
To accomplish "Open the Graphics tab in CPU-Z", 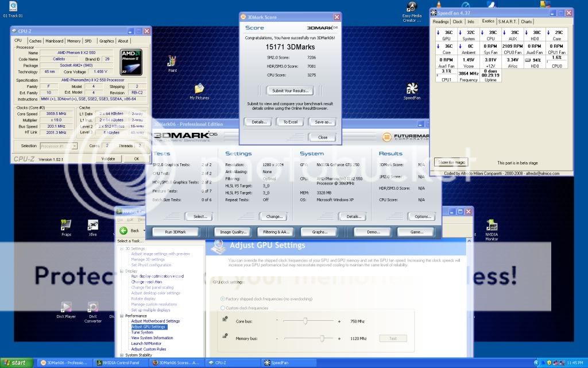I will (106, 41).
